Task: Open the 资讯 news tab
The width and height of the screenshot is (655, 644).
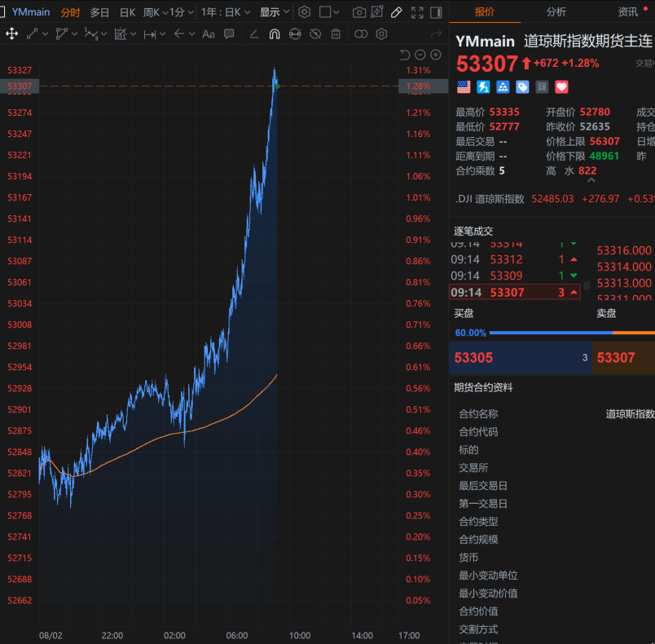Action: (x=628, y=11)
